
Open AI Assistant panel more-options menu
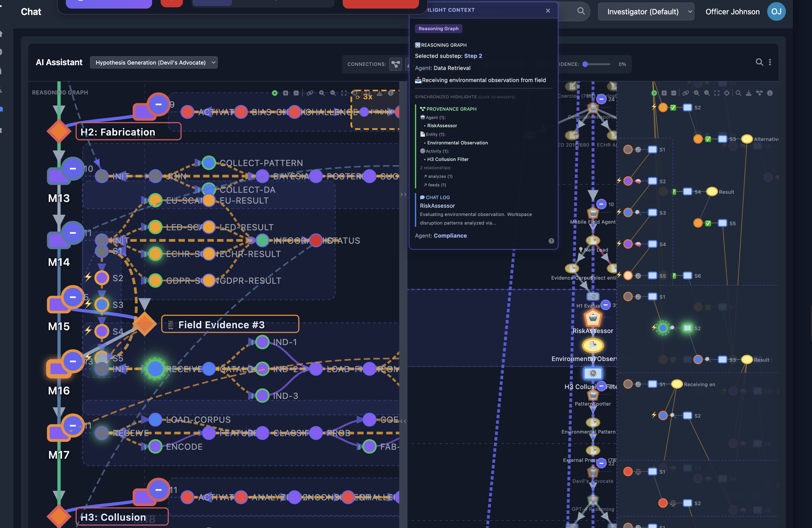[x=770, y=62]
